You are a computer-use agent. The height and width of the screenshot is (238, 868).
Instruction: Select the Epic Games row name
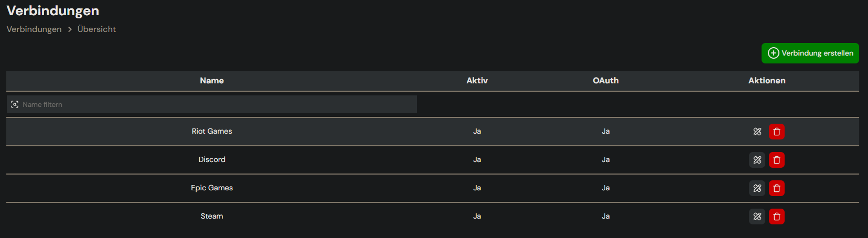(x=212, y=188)
